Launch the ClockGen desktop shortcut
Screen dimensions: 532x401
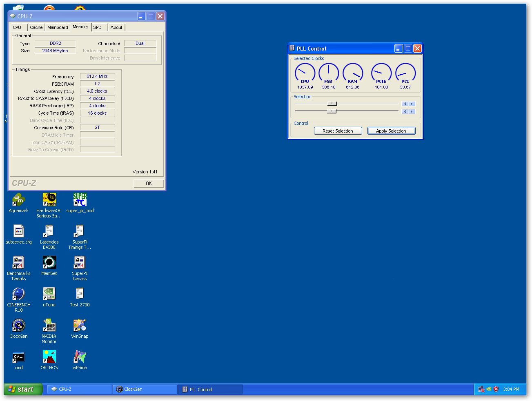click(19, 326)
